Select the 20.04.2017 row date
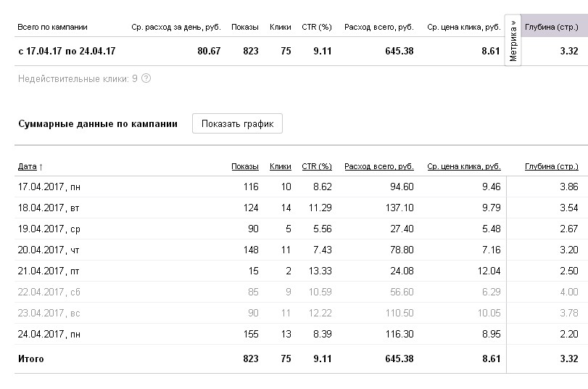Screen dimensions: 588x389 49,250
